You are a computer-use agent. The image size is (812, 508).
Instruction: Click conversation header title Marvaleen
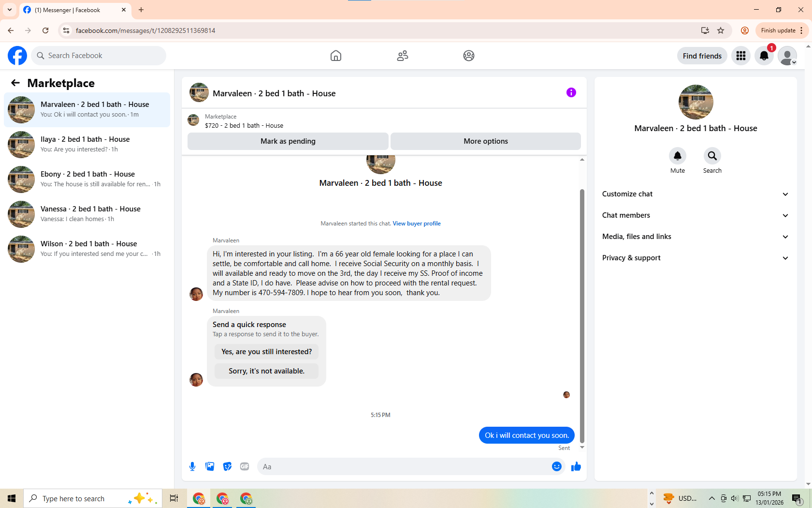click(x=274, y=93)
